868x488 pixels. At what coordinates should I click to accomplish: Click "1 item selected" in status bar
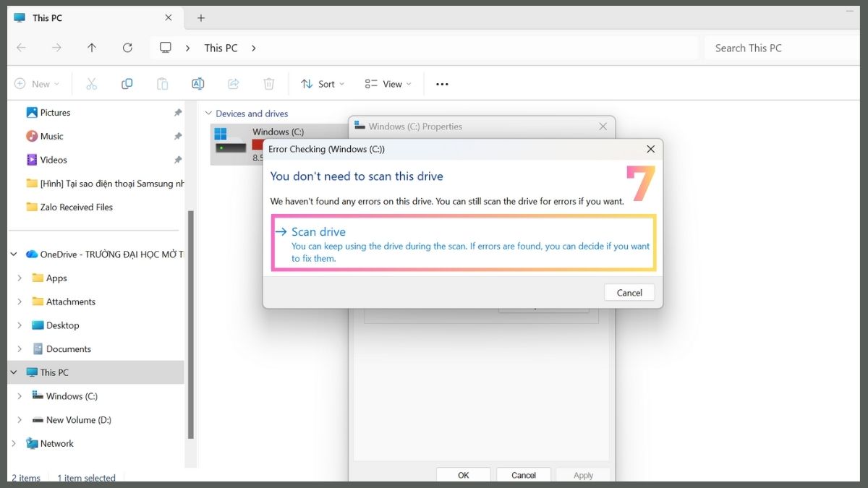point(86,478)
